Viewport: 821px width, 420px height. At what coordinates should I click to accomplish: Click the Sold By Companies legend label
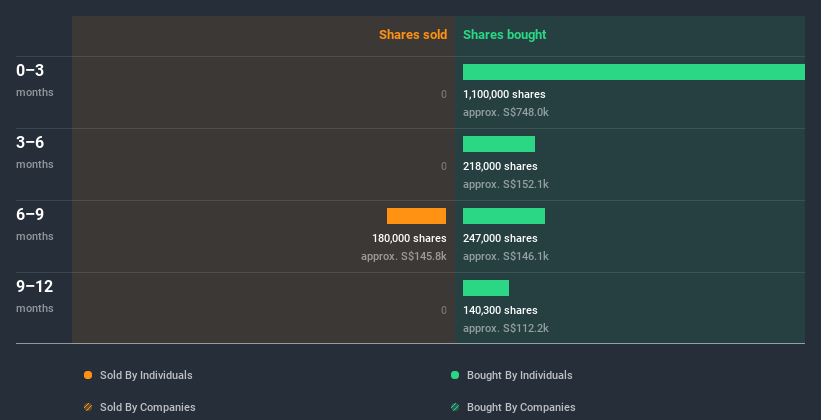point(148,407)
